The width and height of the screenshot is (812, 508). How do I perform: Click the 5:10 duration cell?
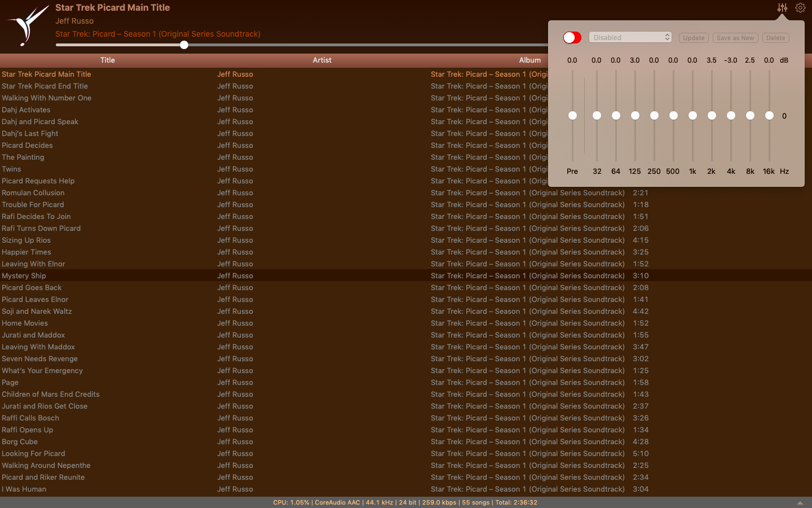click(641, 454)
